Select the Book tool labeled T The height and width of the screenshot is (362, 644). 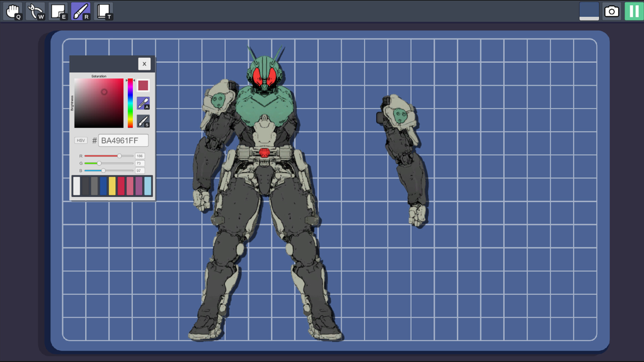(103, 11)
